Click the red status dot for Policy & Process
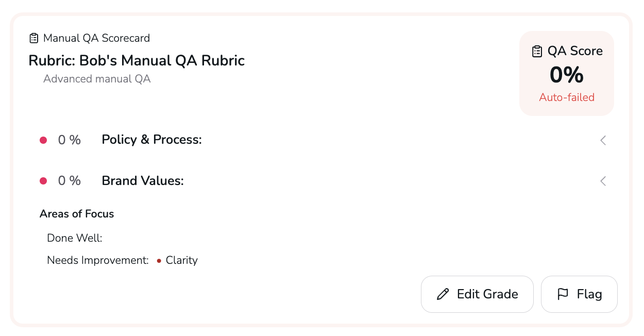644x336 pixels. click(x=43, y=140)
